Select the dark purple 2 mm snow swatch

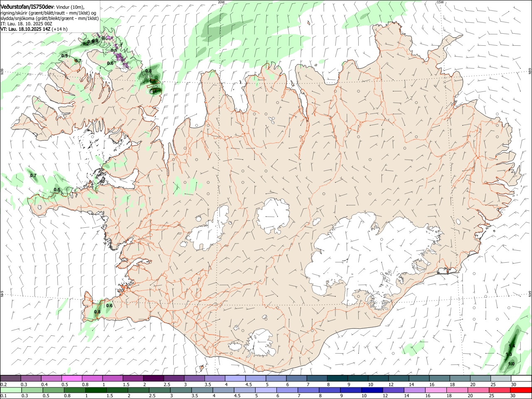[153, 379]
